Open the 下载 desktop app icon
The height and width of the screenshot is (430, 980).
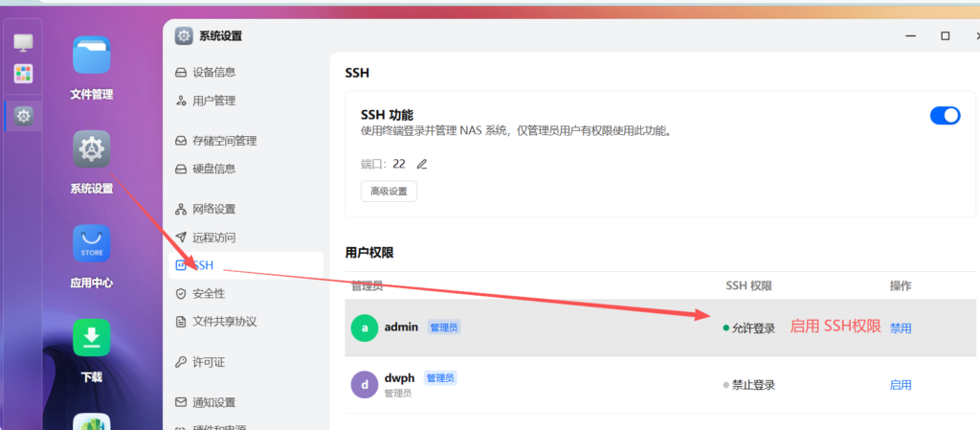coord(91,337)
